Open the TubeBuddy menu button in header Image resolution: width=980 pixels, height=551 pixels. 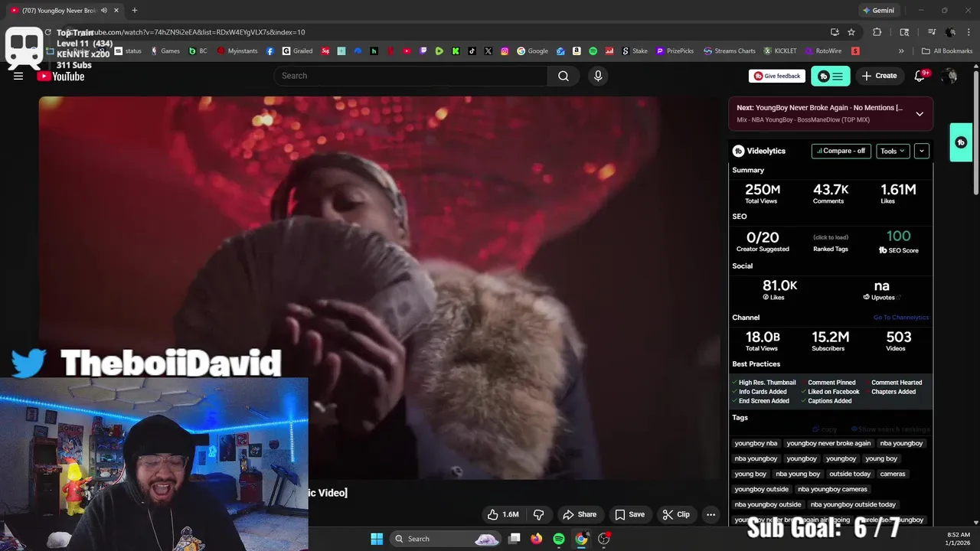[x=830, y=76]
